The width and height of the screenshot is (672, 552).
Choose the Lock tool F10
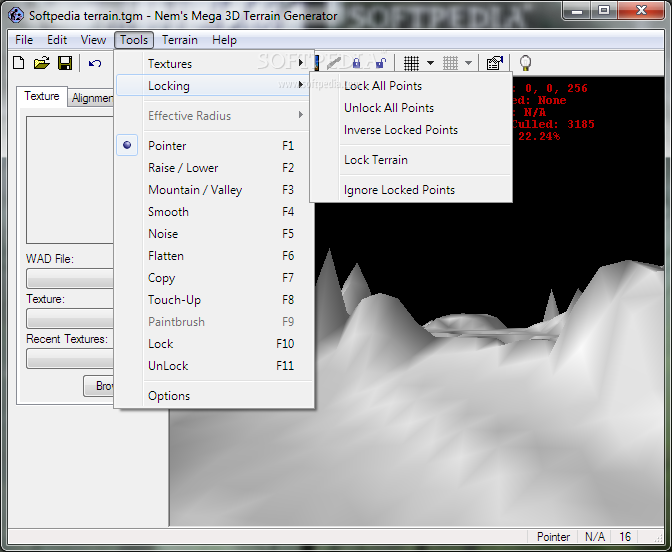click(x=215, y=344)
